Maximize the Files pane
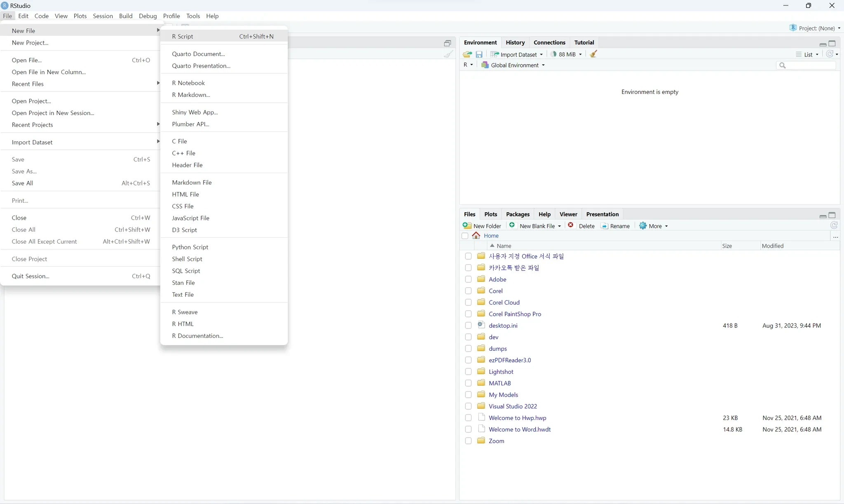The image size is (844, 504). click(832, 215)
